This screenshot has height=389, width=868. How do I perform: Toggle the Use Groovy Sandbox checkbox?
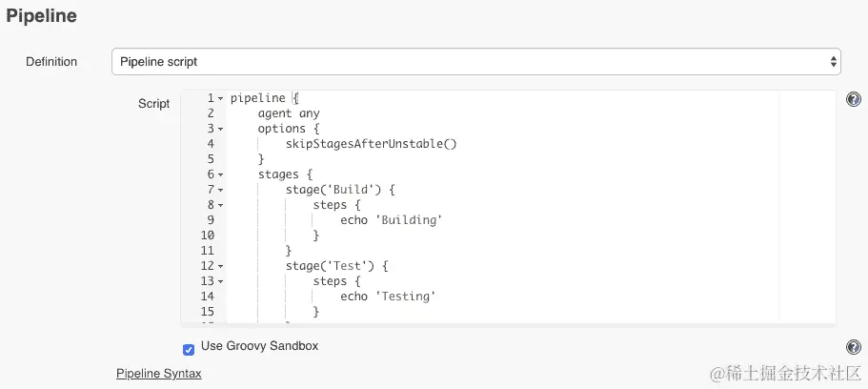189,349
